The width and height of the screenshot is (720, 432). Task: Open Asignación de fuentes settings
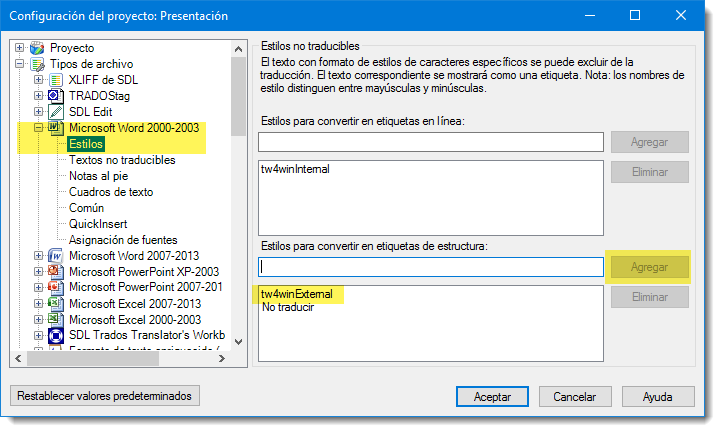point(123,240)
